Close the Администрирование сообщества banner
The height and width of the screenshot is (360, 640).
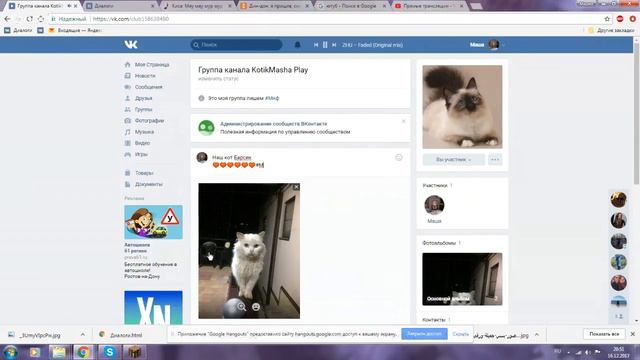(404, 121)
